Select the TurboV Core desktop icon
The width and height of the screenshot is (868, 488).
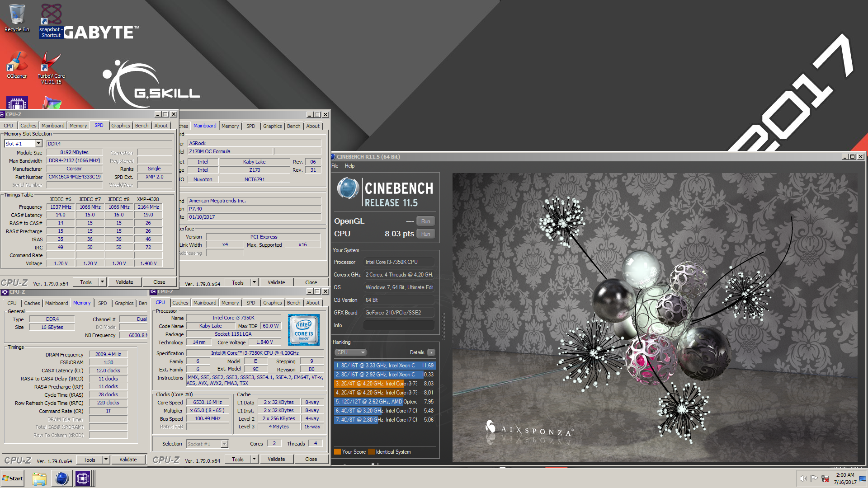pyautogui.click(x=51, y=68)
